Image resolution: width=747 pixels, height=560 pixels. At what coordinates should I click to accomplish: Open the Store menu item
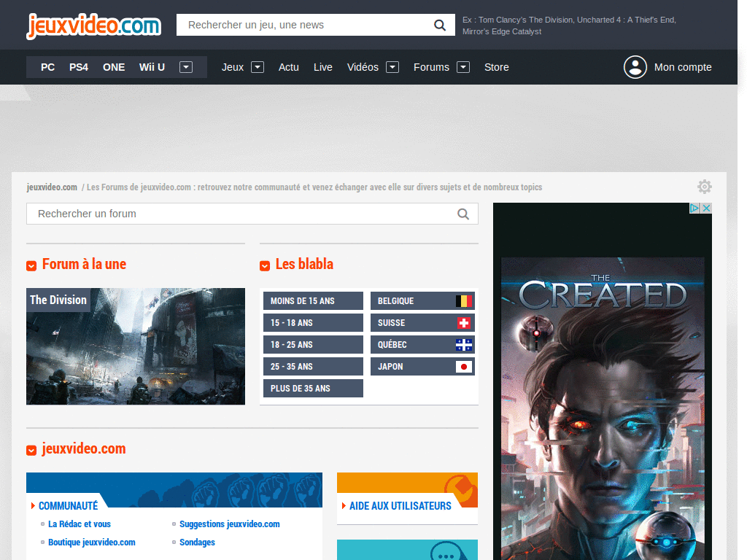pyautogui.click(x=496, y=67)
